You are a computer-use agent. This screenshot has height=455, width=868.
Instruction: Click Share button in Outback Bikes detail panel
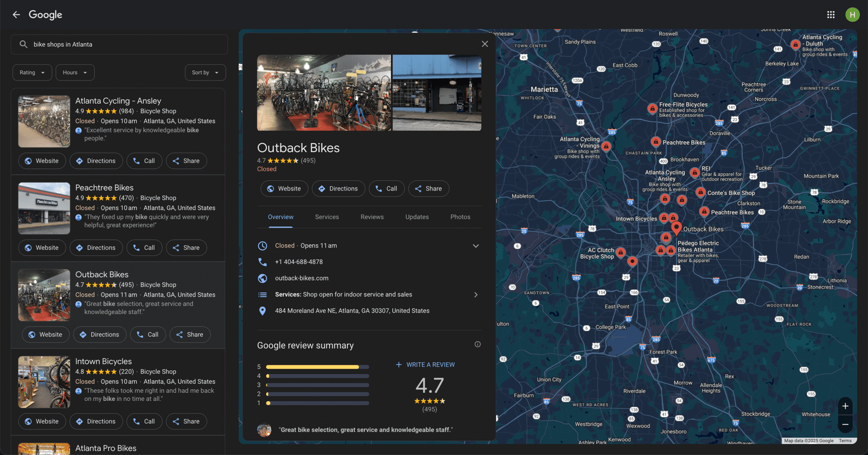tap(429, 188)
